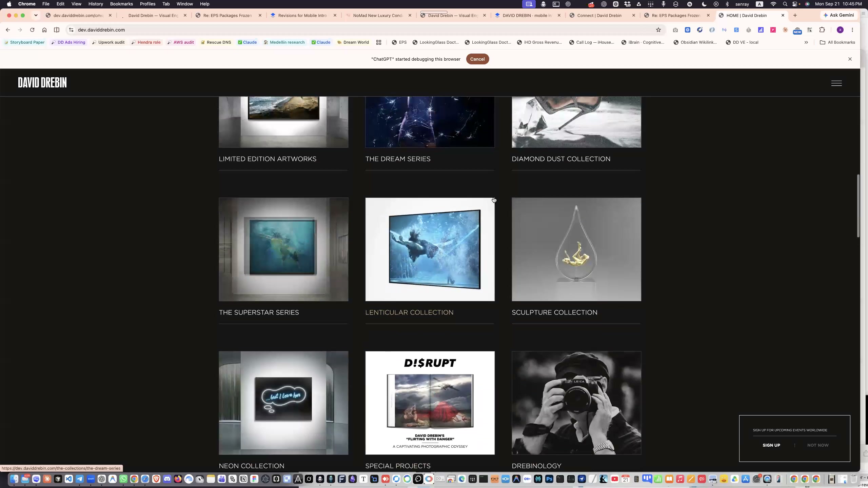Expand hidden bookmarks with the chevron
The height and width of the screenshot is (488, 868).
click(806, 42)
